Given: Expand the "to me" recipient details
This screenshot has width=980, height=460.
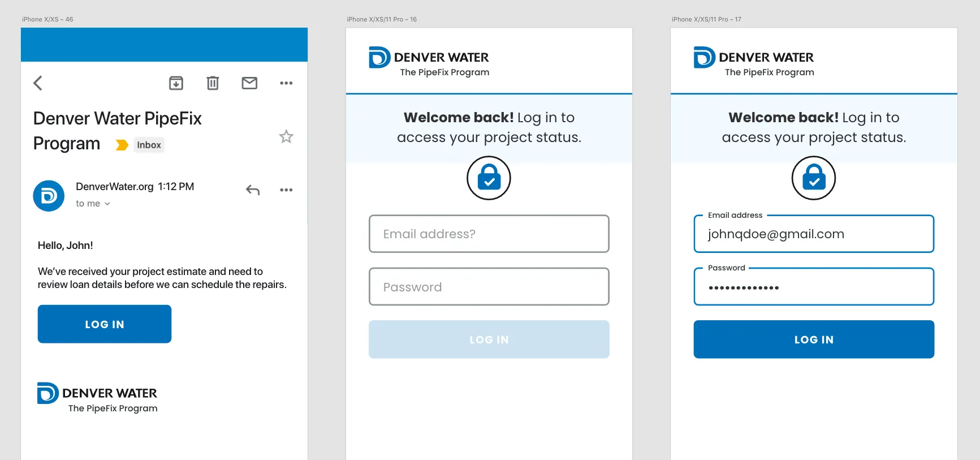Looking at the screenshot, I should coord(93,204).
